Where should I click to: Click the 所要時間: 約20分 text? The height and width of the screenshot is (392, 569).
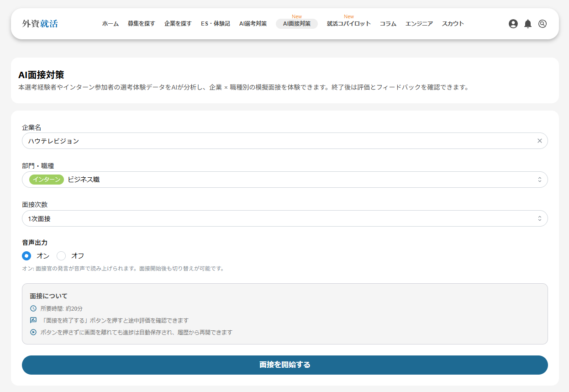62,308
